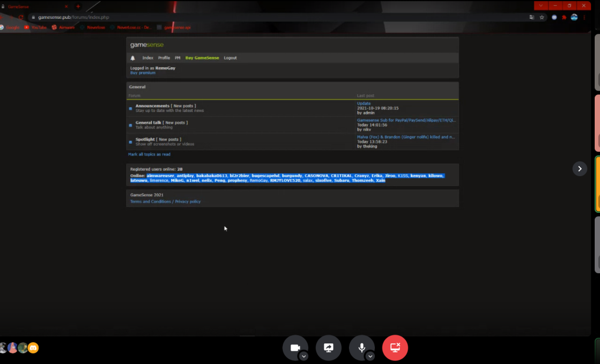This screenshot has height=364, width=600.
Task: Open a new browser tab with plus
Action: click(78, 6)
